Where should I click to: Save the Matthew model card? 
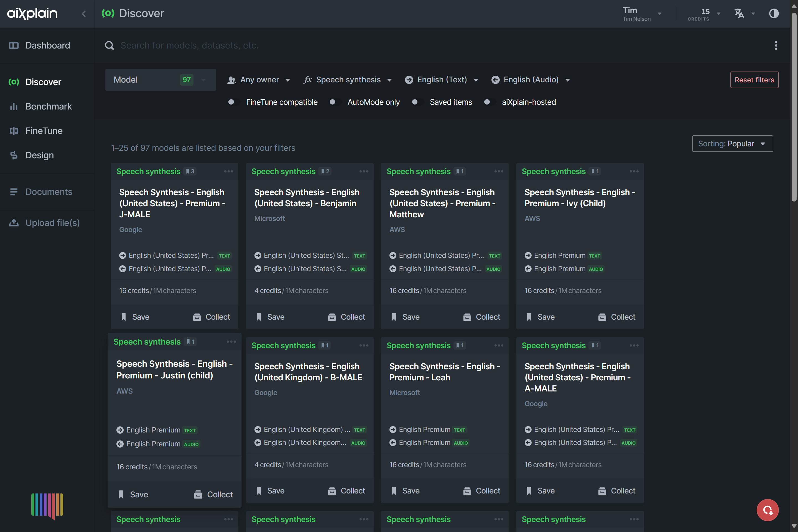pos(405,317)
